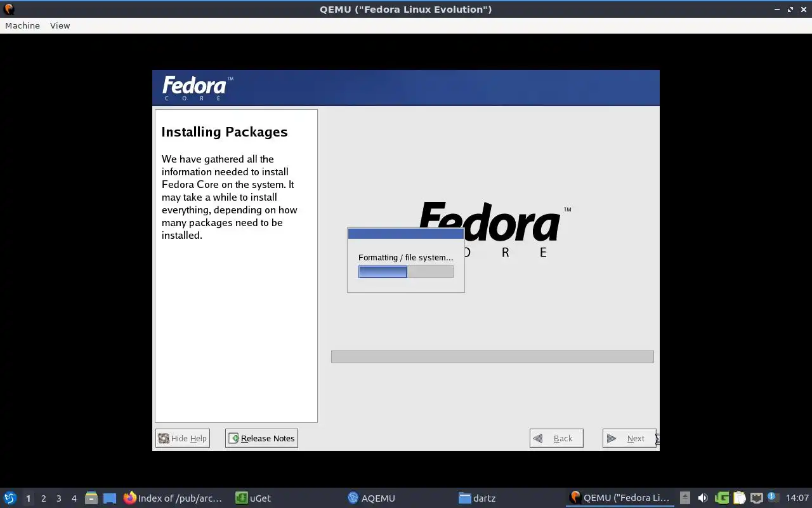Click the blue show desktop icon in taskbar
Screen dimensions: 812x508
tap(110, 498)
